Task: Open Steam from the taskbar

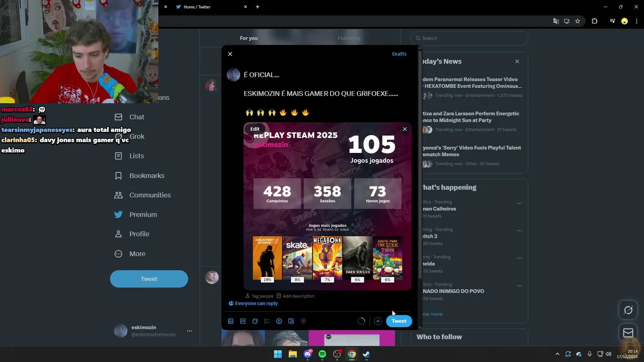Action: [x=367, y=354]
